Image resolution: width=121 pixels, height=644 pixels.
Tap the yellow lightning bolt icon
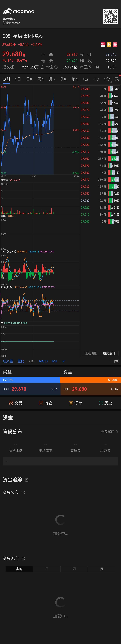(109, 44)
